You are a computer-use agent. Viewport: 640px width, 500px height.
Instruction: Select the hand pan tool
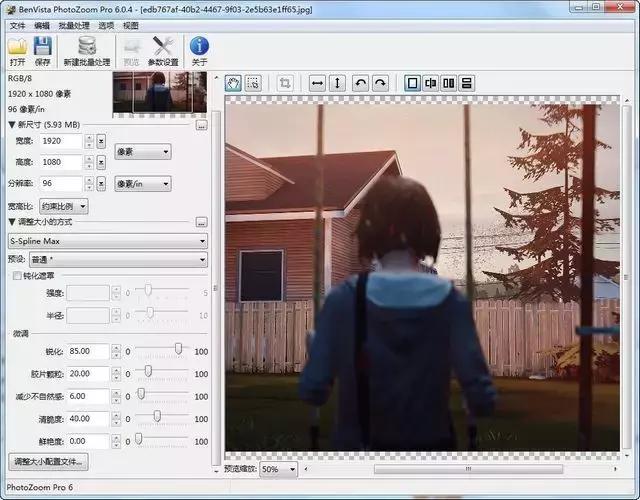pos(233,83)
